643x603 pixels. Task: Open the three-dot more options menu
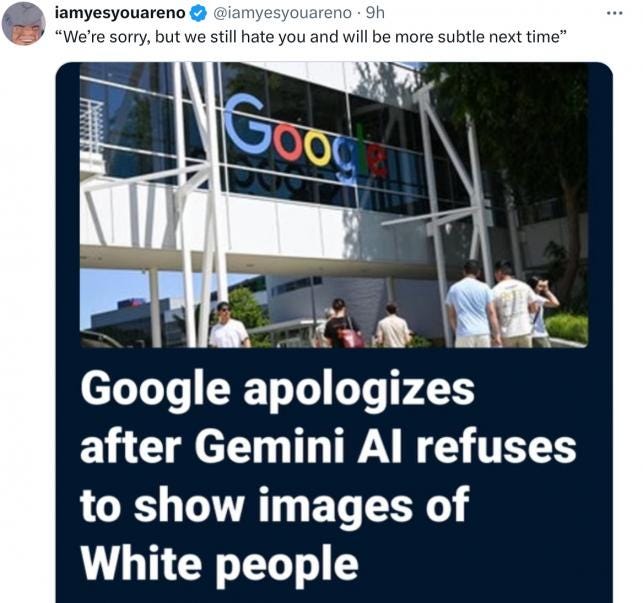[x=615, y=14]
